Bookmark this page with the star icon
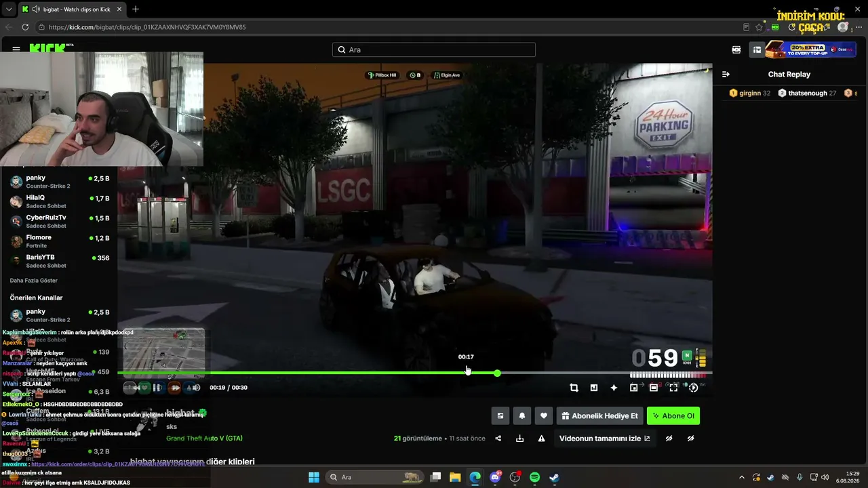Viewport: 868px width, 488px height. [x=759, y=27]
